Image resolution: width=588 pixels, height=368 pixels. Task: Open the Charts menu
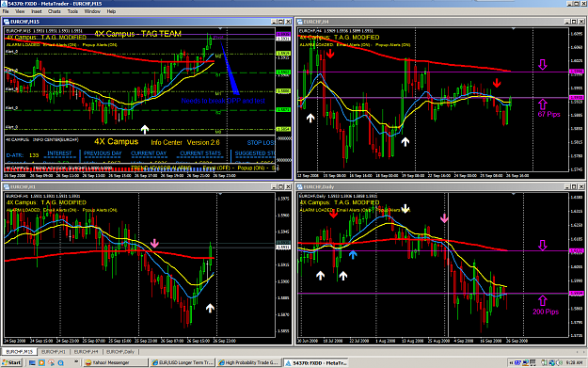(x=55, y=11)
